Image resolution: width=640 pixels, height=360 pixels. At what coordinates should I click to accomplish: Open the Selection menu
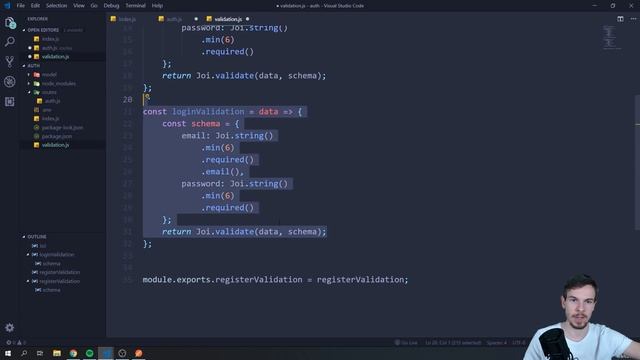56,6
